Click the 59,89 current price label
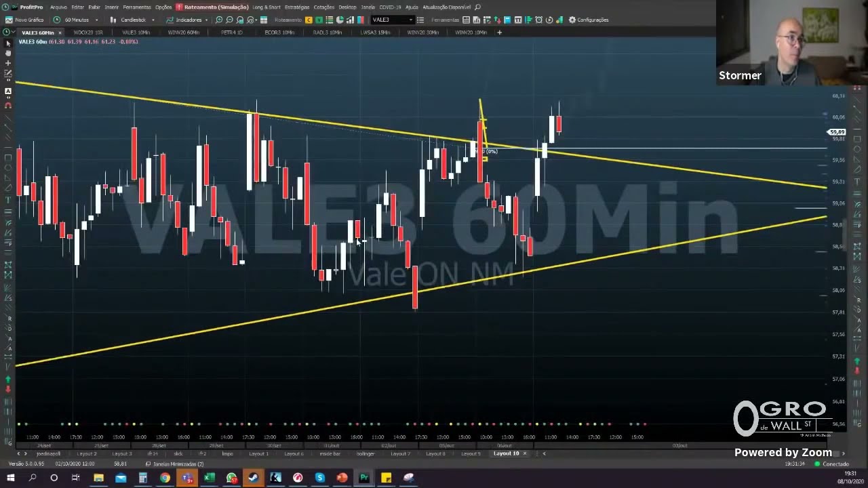 (x=837, y=132)
